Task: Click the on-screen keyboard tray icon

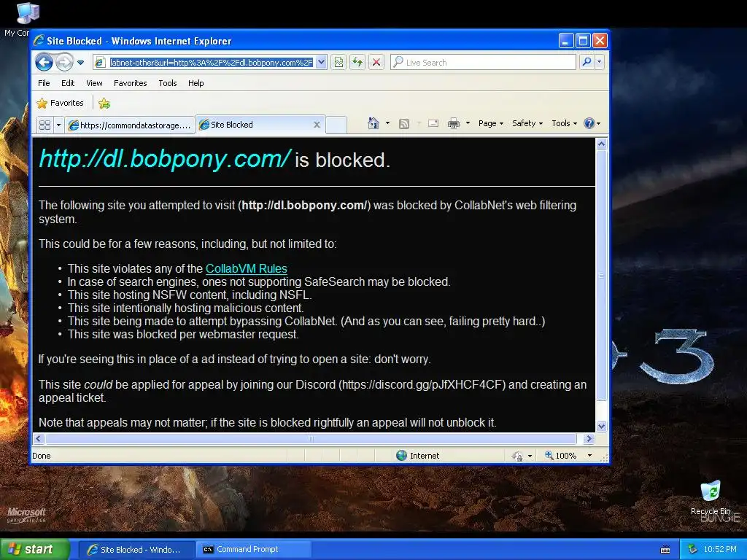Action: click(x=665, y=550)
